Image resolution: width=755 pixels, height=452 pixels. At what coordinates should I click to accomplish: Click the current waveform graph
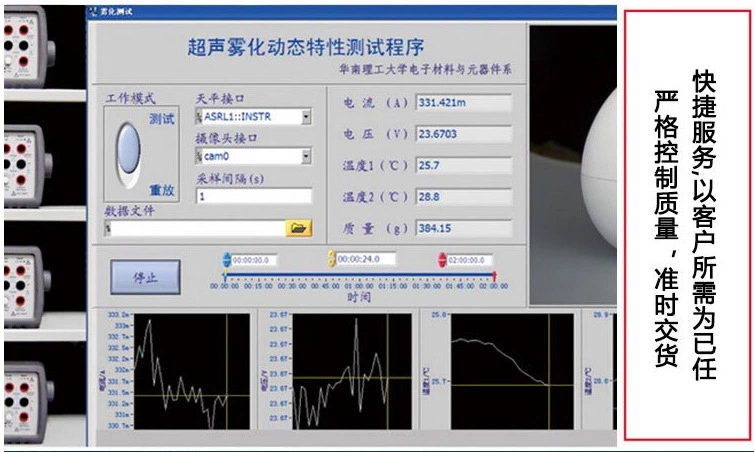(192, 371)
